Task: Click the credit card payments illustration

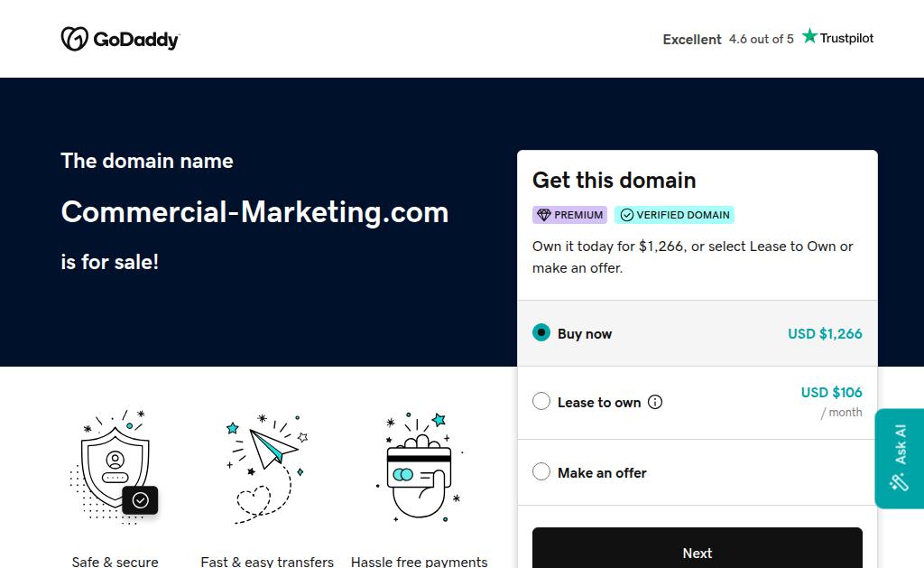Action: click(x=419, y=467)
